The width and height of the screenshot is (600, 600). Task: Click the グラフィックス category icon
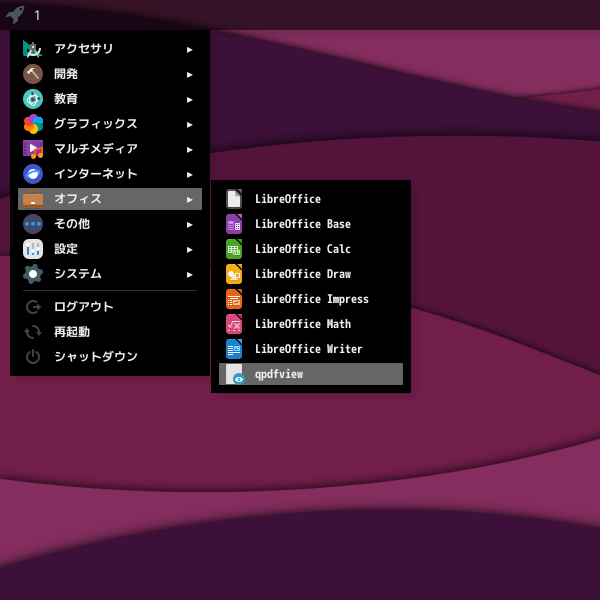[33, 124]
